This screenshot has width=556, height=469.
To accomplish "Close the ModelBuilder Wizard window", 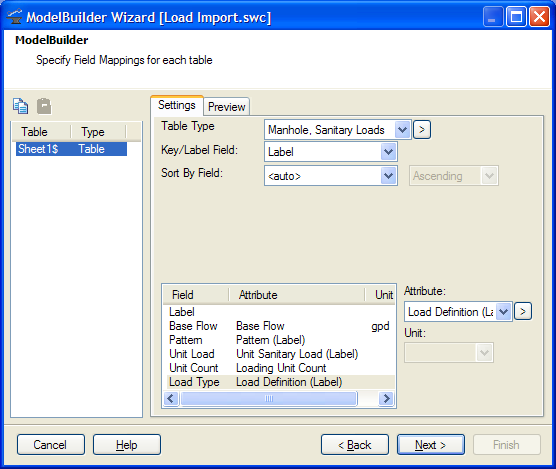I will pos(539,17).
